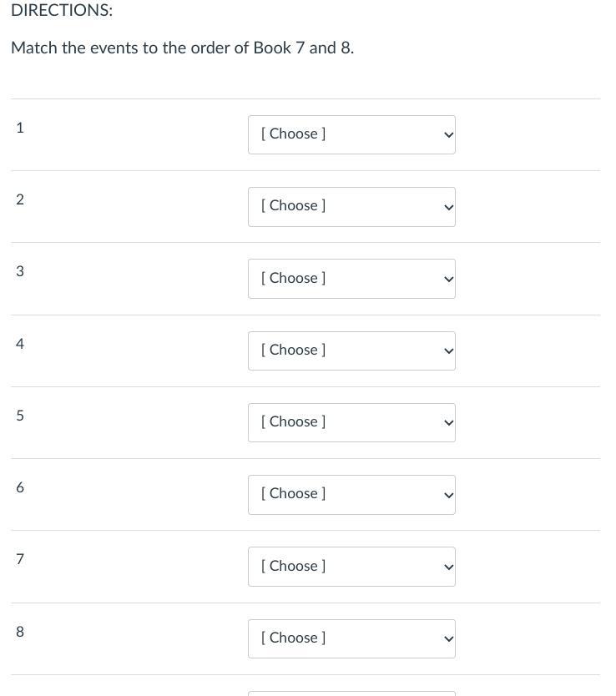Open the partially visible ninth dropdown at bottom
This screenshot has height=696, width=616.
351,693
